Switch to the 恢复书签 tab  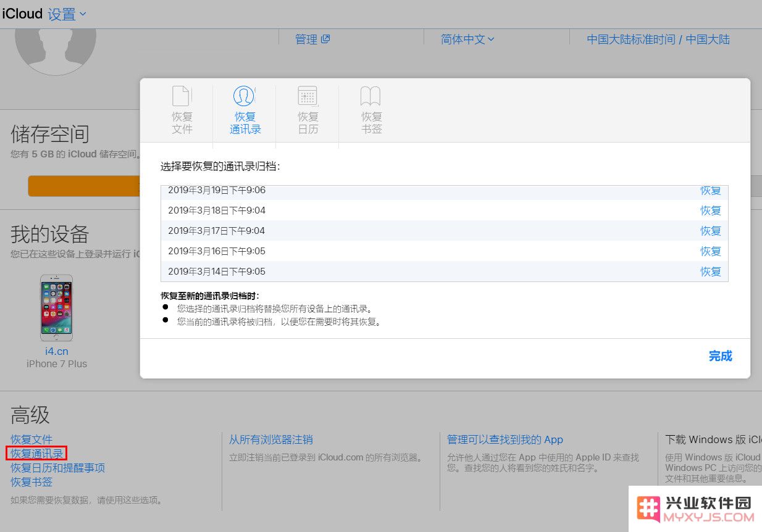pyautogui.click(x=371, y=110)
